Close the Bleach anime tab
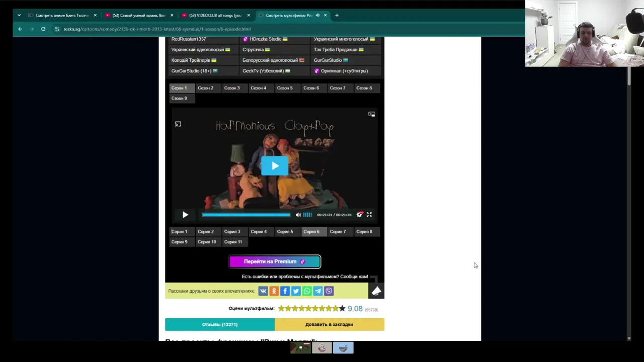Screen dimensions: 644x362 click(95, 16)
